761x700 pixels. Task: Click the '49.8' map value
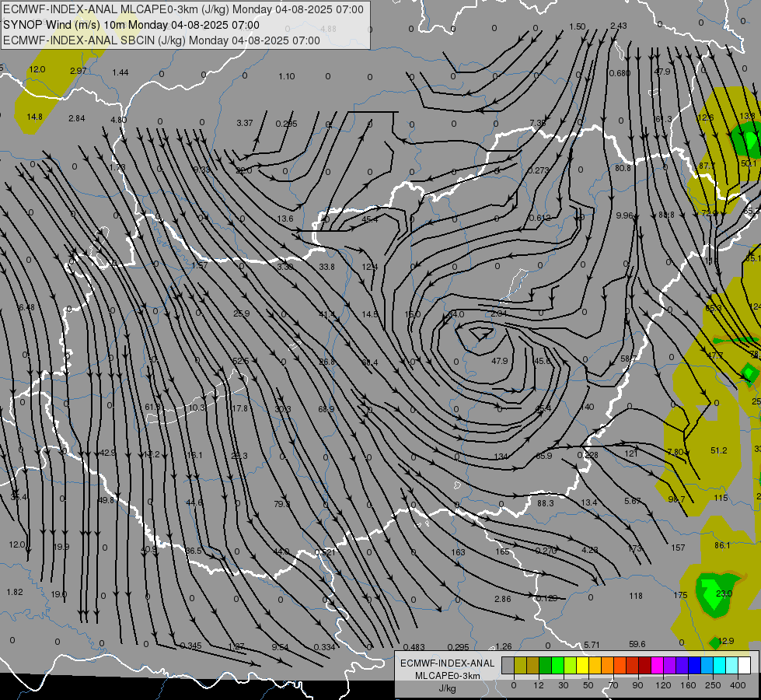point(106,500)
